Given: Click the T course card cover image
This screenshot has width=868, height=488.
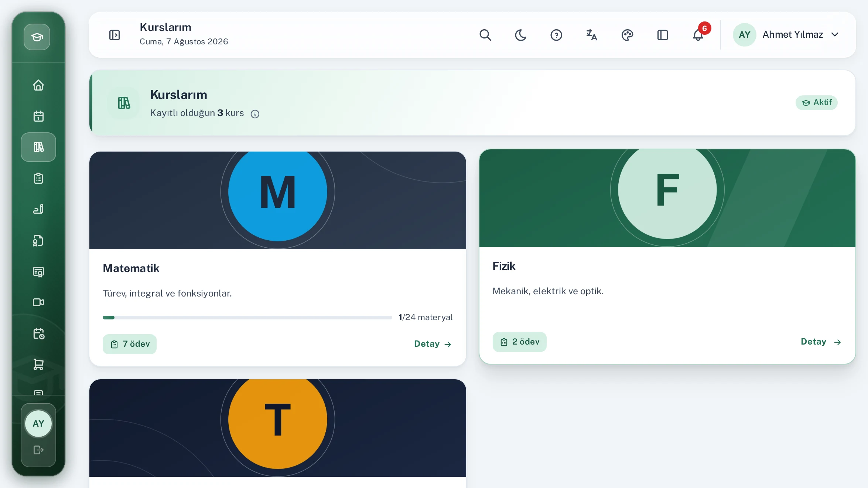Looking at the screenshot, I should click(x=278, y=428).
